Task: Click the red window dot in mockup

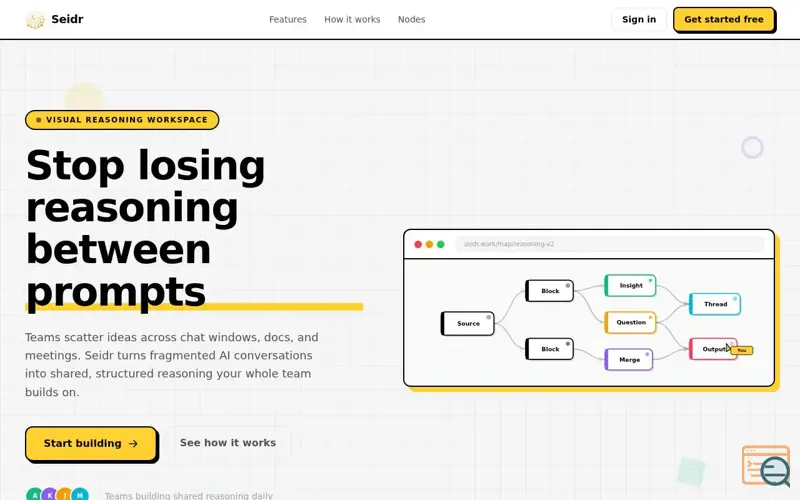Action: coord(418,244)
